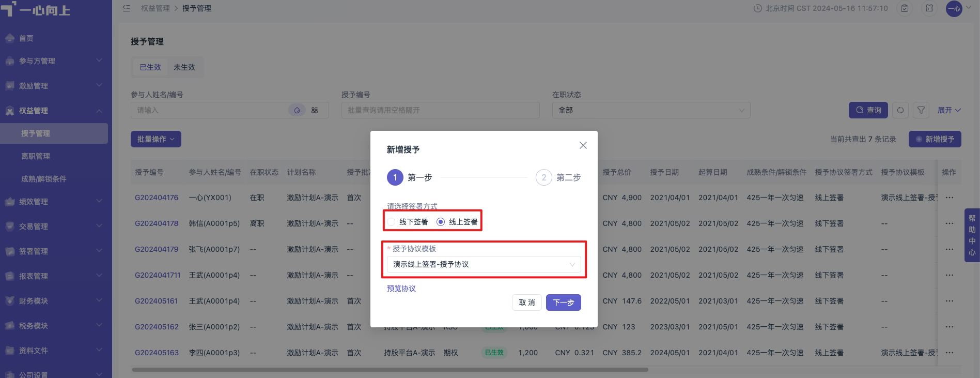
Task: Open more actions for row G202404176
Action: 950,198
